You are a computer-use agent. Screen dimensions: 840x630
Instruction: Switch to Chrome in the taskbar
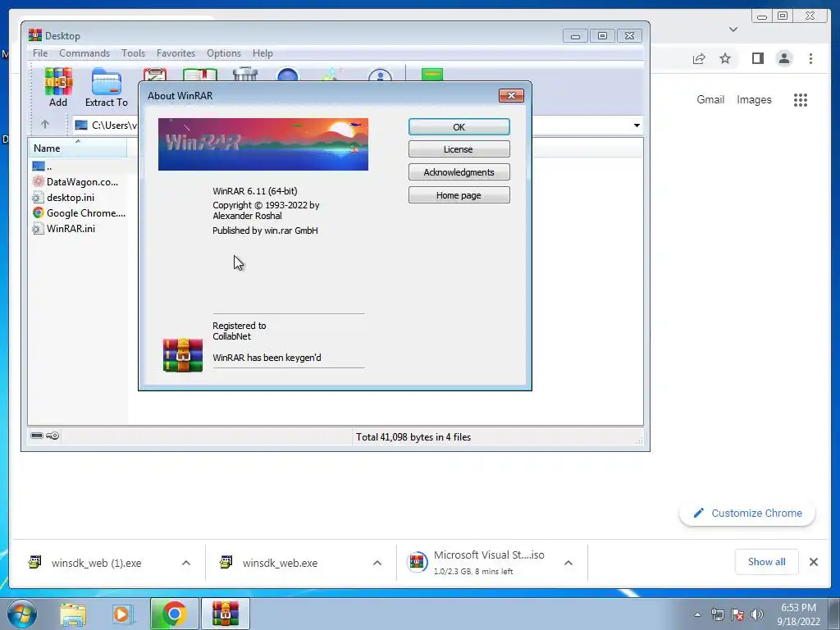(174, 614)
